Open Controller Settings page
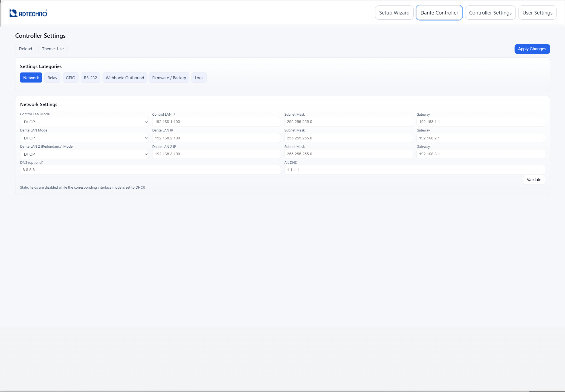 click(x=490, y=13)
